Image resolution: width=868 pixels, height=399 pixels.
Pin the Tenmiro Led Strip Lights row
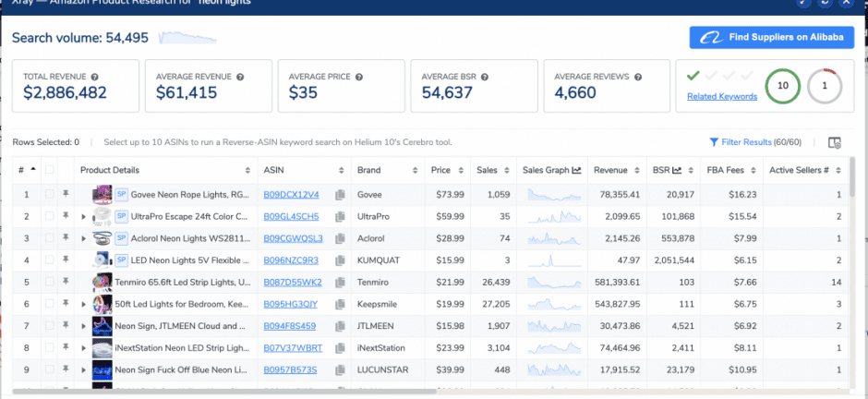(66, 282)
